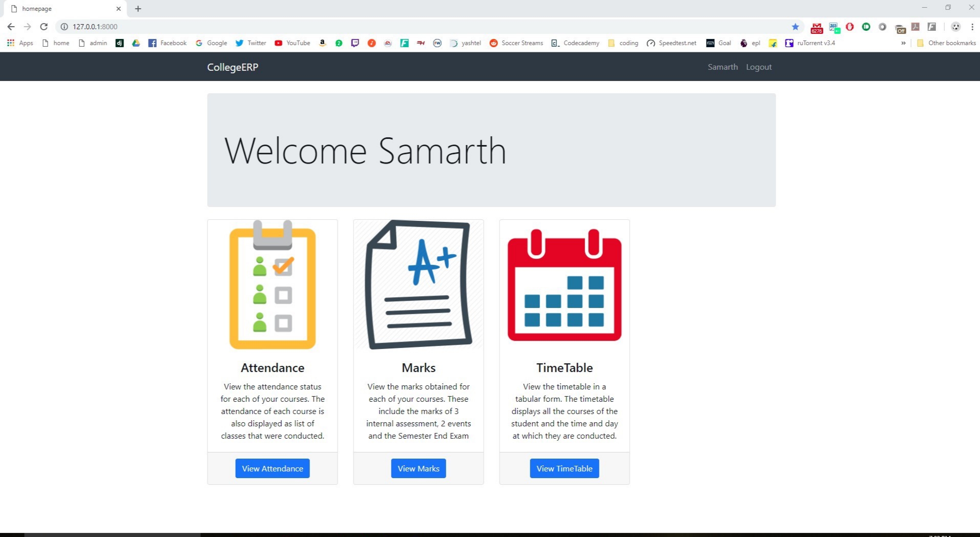Viewport: 980px width, 537px height.
Task: Open the Samarth navigation menu item
Action: (722, 67)
